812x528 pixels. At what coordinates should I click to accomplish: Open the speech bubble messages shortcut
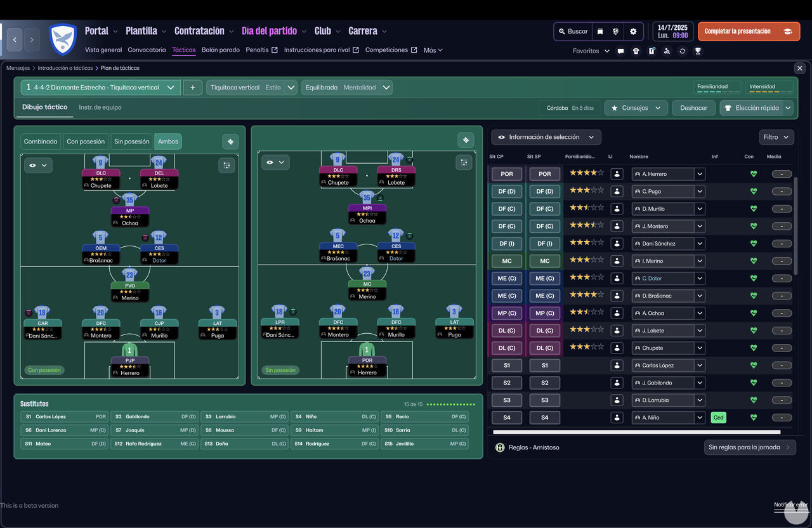point(620,51)
